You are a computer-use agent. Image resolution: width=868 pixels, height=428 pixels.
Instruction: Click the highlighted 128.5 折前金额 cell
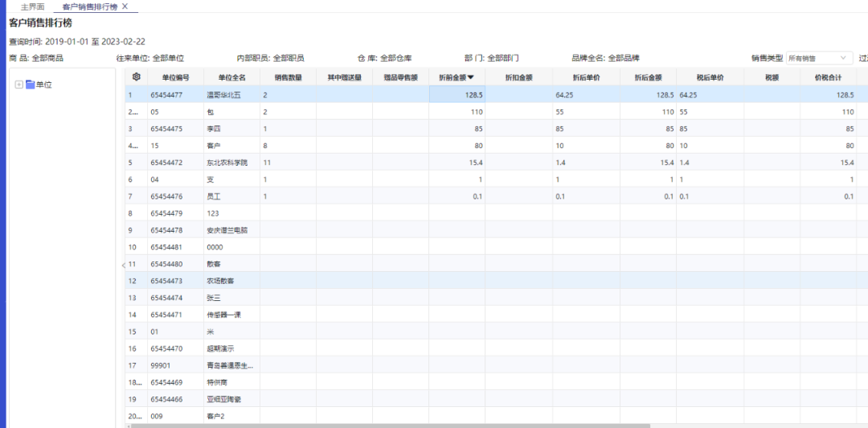click(x=457, y=95)
